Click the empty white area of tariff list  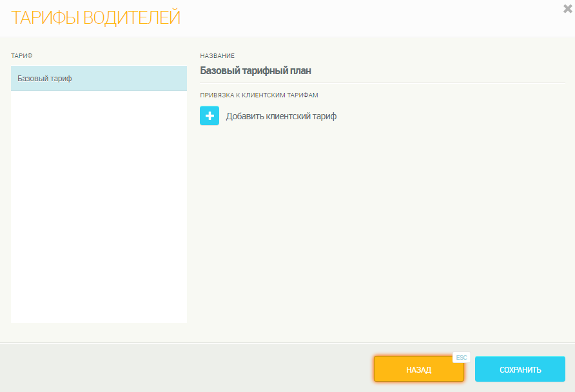pyautogui.click(x=99, y=206)
